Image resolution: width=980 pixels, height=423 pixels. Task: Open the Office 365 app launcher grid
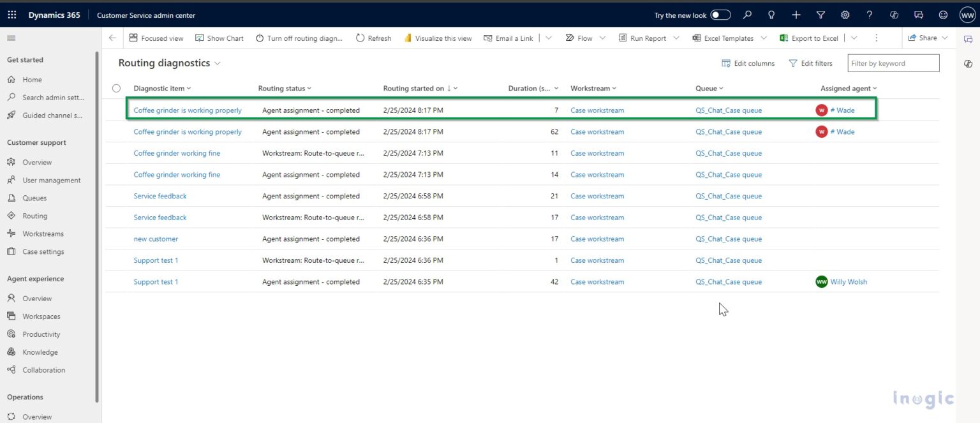pos(11,15)
